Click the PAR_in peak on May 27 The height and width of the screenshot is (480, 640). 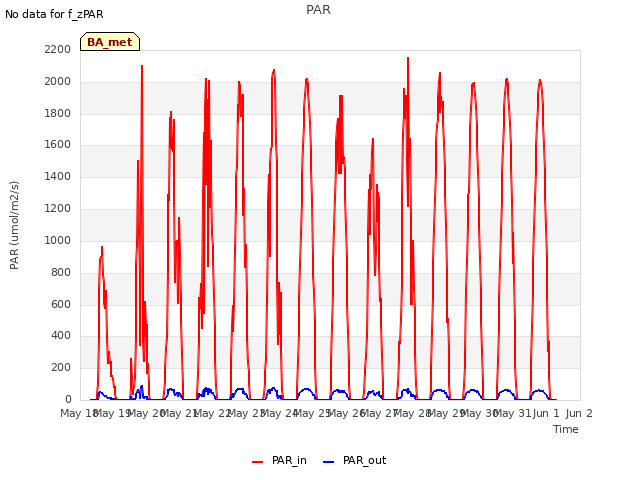[408, 58]
